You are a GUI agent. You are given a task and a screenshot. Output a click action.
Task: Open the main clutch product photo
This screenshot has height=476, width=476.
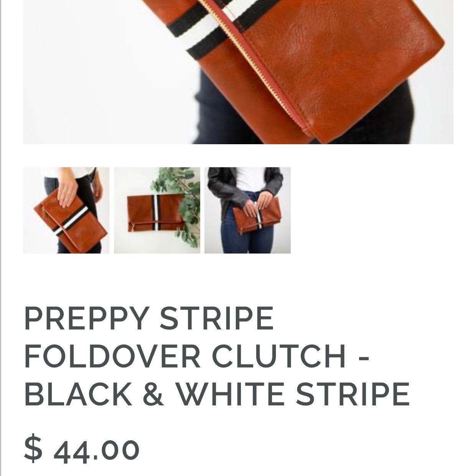(x=238, y=72)
